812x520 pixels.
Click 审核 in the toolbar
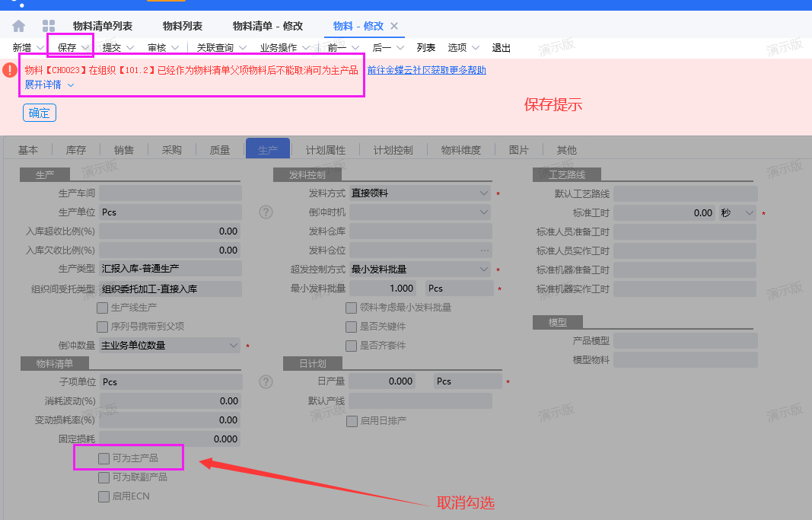pos(157,48)
